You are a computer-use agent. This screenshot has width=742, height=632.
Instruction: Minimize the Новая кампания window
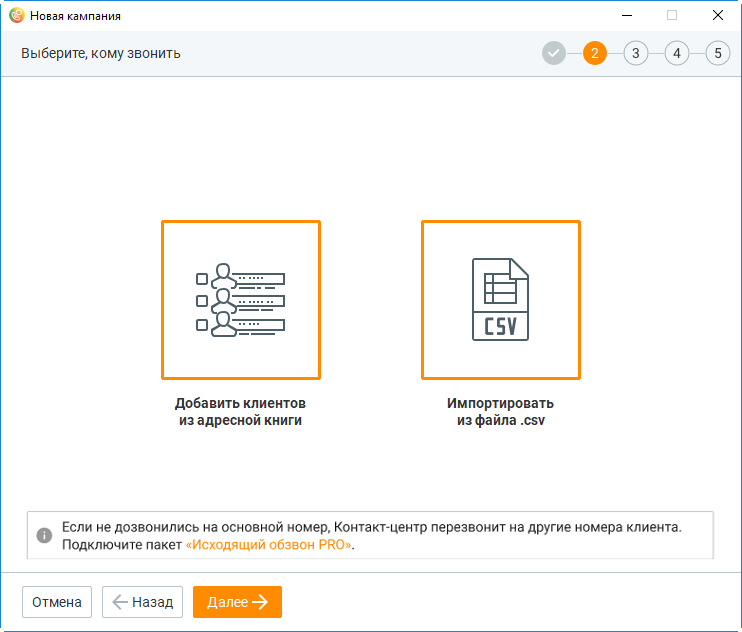click(627, 16)
